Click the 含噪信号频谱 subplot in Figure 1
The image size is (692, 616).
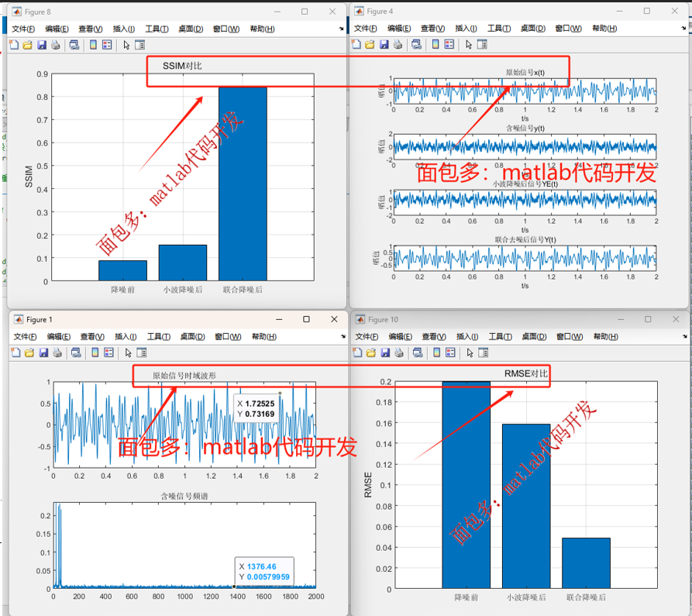click(184, 545)
